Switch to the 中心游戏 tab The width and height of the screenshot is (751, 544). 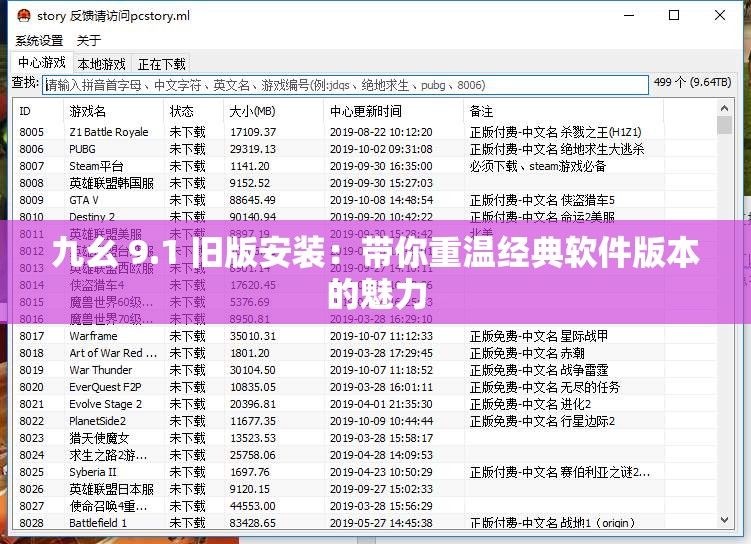tap(42, 63)
